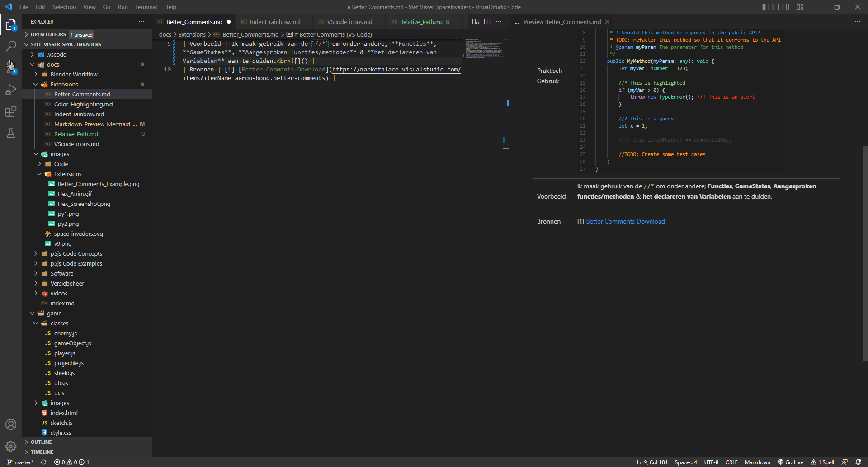Open the Testing flask view

(11, 133)
